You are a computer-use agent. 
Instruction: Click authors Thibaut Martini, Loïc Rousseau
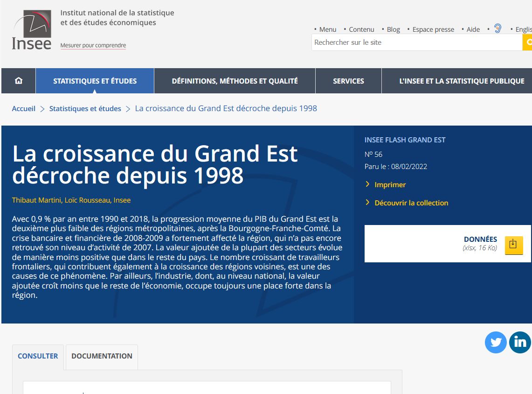(x=71, y=200)
